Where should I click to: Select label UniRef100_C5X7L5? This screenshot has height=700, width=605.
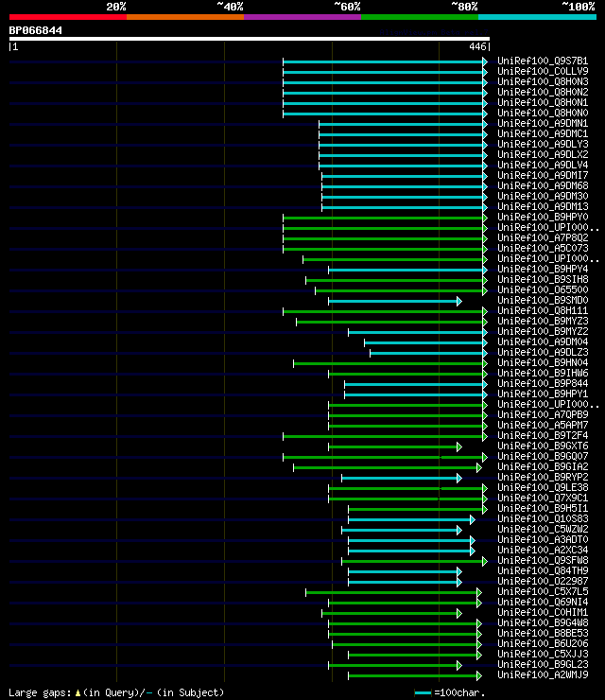click(x=543, y=591)
